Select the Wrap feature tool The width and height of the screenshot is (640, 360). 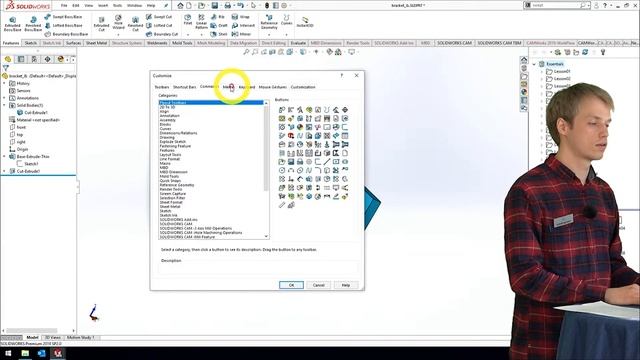point(241,17)
